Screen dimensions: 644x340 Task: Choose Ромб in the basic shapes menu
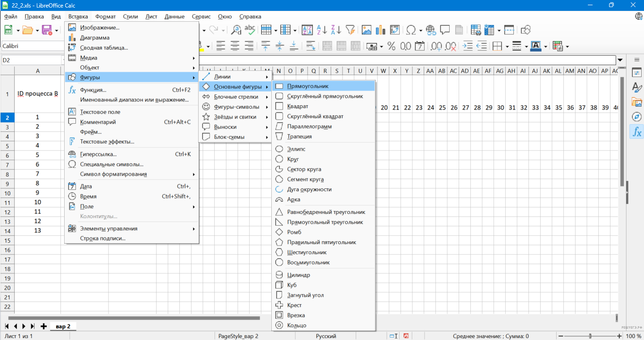point(294,232)
